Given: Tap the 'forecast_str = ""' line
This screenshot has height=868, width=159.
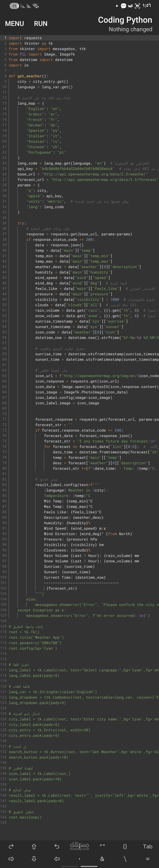Looking at the screenshot, I should coord(54,425).
